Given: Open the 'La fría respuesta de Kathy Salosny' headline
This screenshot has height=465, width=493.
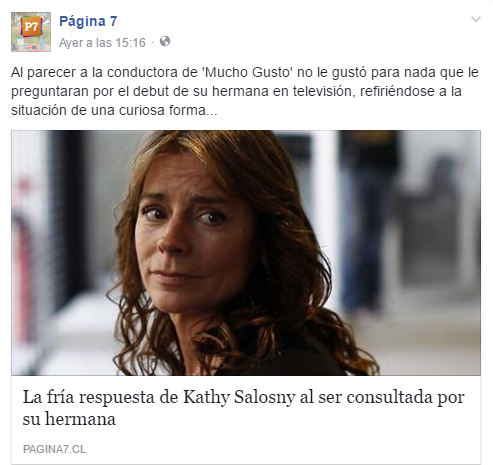Looking at the screenshot, I should click(x=243, y=408).
